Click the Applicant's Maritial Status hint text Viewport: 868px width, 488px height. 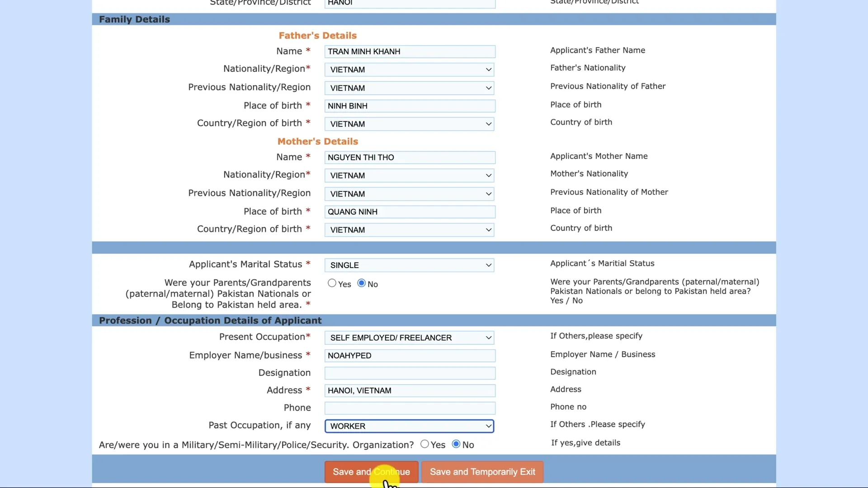point(602,263)
